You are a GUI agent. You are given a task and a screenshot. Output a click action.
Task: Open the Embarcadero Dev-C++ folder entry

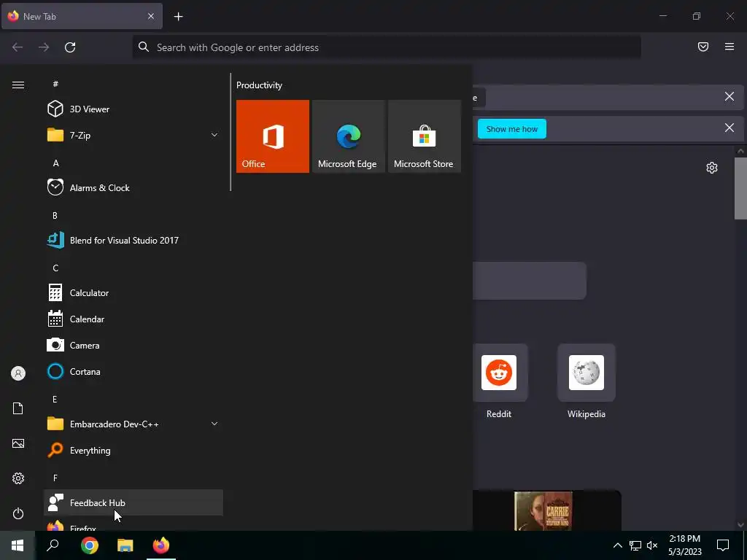133,424
